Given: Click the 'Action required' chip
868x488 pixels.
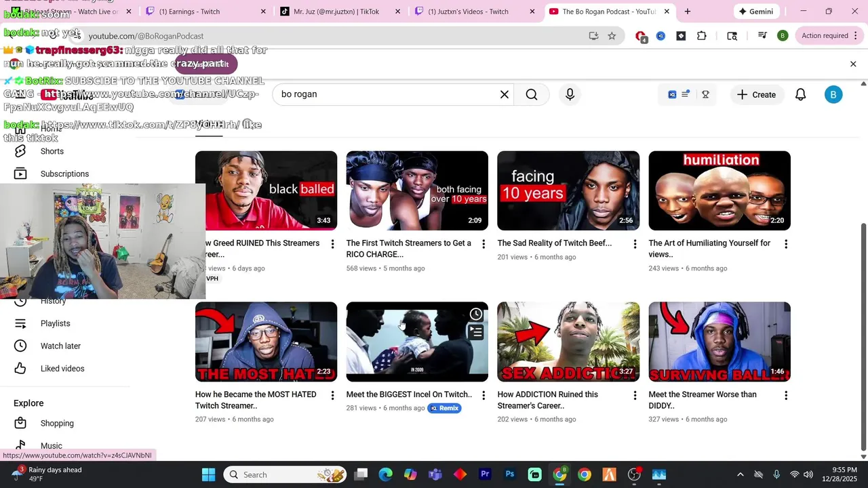Looking at the screenshot, I should point(825,36).
